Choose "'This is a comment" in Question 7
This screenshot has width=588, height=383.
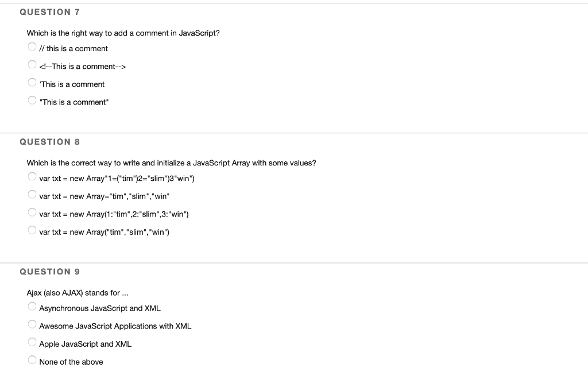pos(32,82)
